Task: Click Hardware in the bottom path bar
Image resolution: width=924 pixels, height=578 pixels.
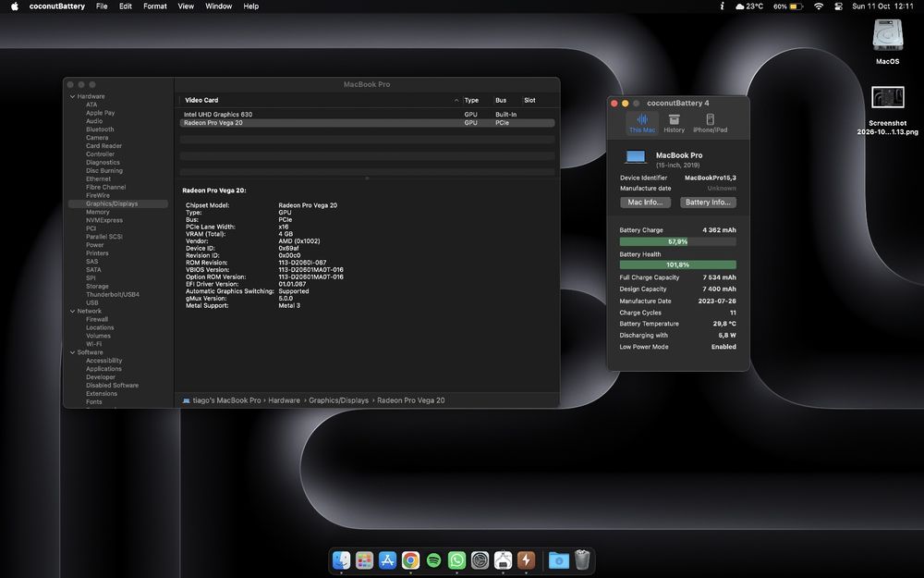Action: [284, 400]
